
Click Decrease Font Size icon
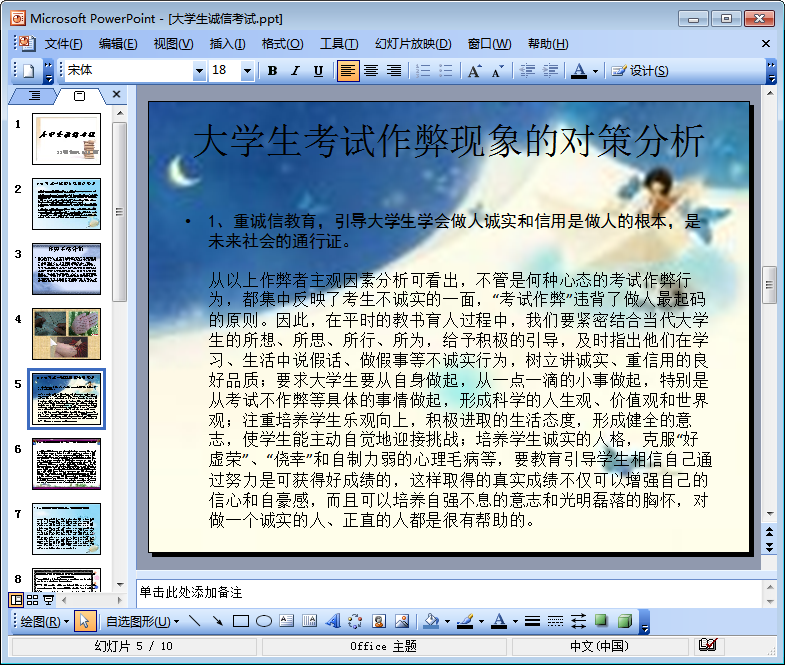(x=497, y=71)
